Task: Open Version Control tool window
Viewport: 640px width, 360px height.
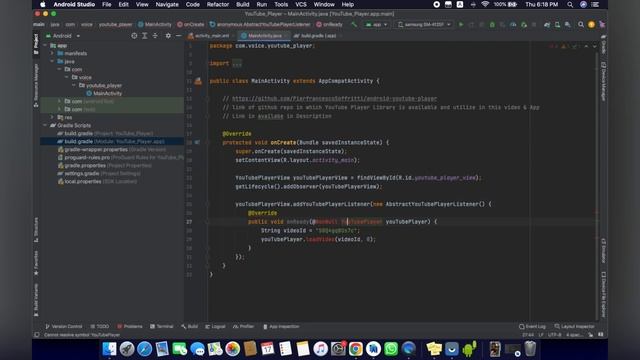Action: [x=64, y=327]
